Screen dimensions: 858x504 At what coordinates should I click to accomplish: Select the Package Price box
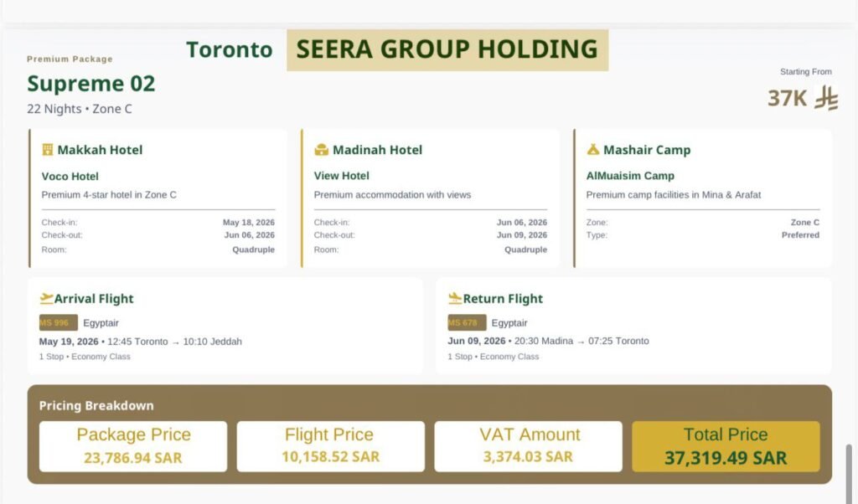pos(133,446)
